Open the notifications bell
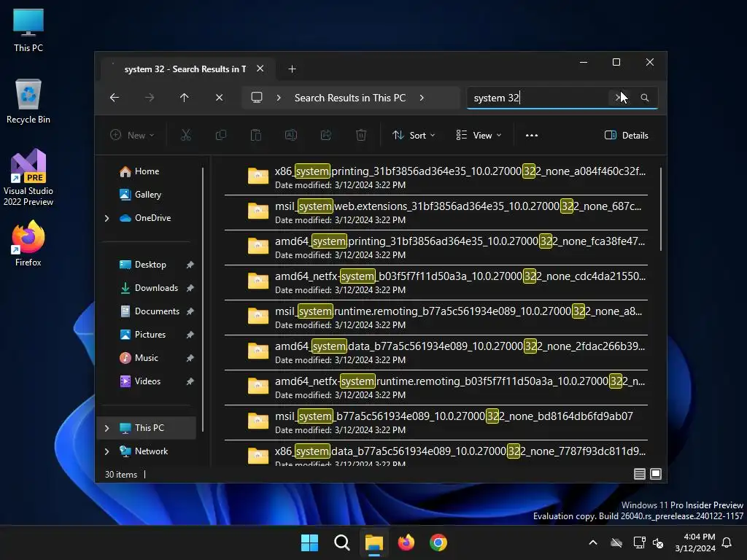Image resolution: width=747 pixels, height=560 pixels. [727, 542]
